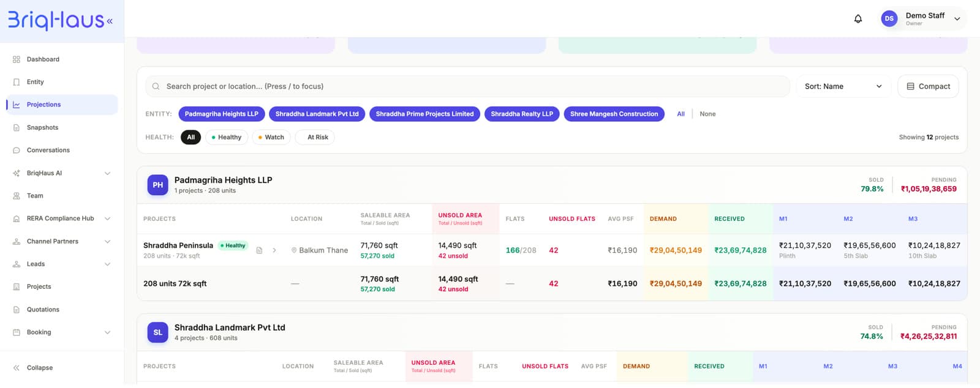Click the PH entity badge

(x=158, y=185)
